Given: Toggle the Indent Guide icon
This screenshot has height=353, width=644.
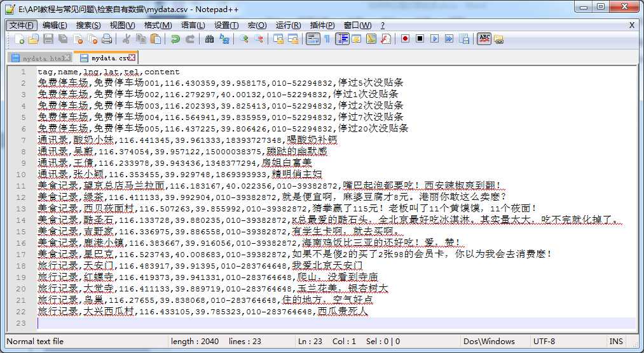Looking at the screenshot, I should coord(342,39).
